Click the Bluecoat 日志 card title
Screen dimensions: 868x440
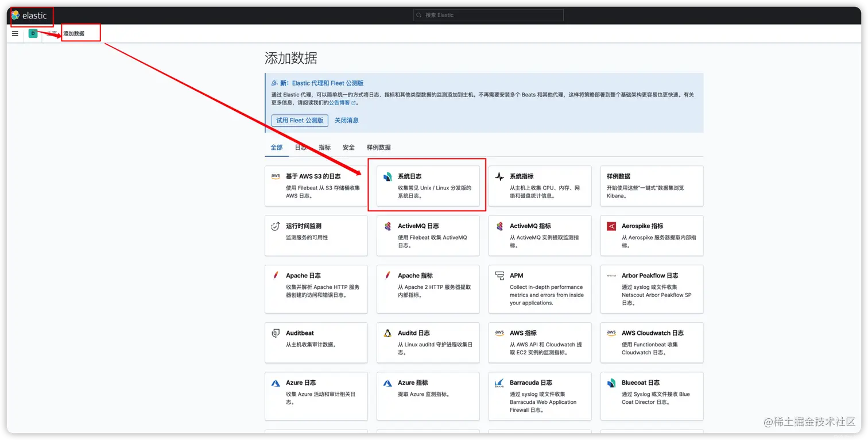tap(641, 383)
